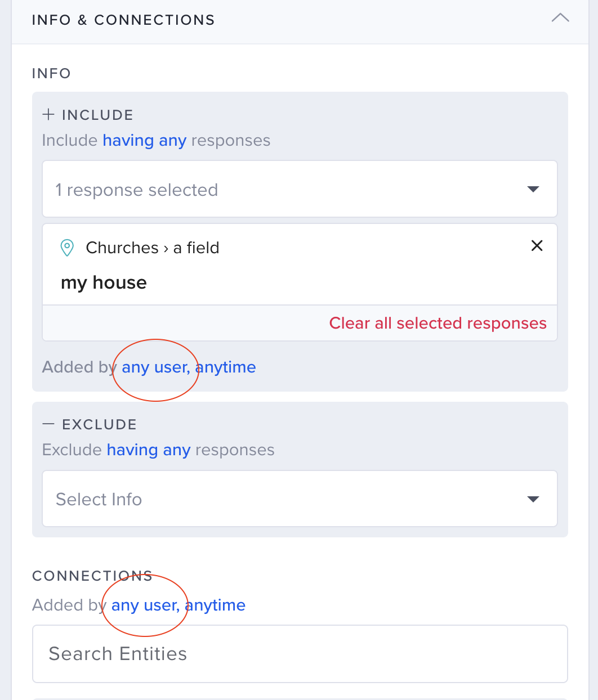This screenshot has width=598, height=700.
Task: Click the dropdown arrow on 1 response selected
Action: (x=533, y=189)
